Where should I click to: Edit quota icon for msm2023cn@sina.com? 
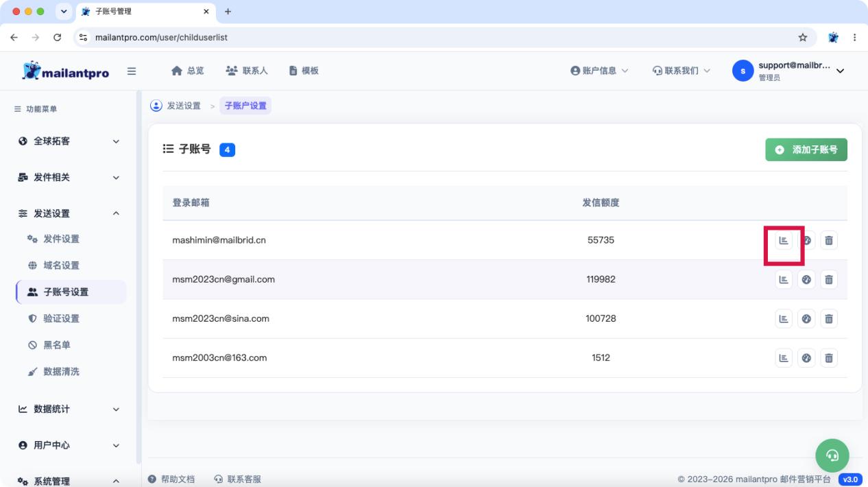tap(806, 319)
